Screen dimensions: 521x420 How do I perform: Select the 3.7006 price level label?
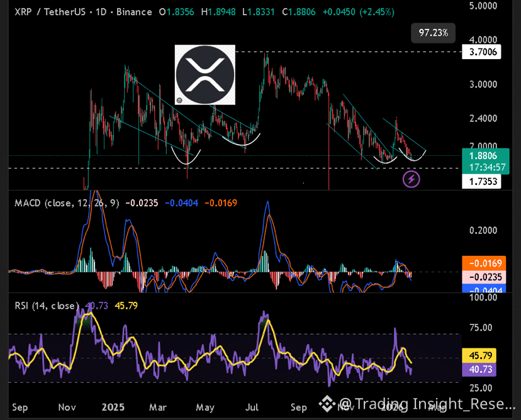[481, 53]
